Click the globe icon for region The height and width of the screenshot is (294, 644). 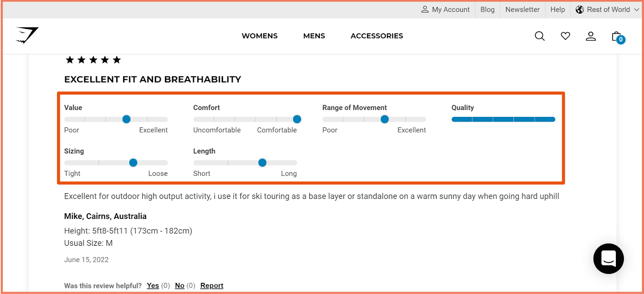(580, 10)
